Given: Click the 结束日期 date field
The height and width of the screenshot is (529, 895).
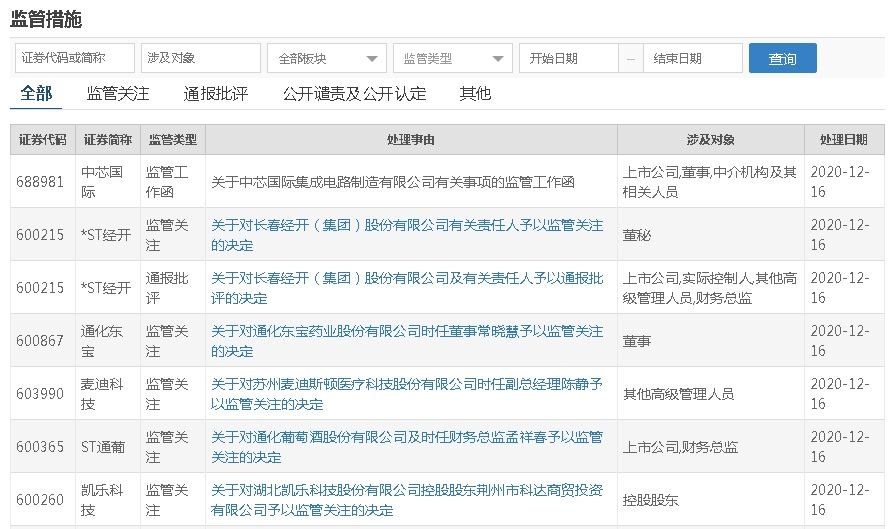Looking at the screenshot, I should pyautogui.click(x=692, y=59).
